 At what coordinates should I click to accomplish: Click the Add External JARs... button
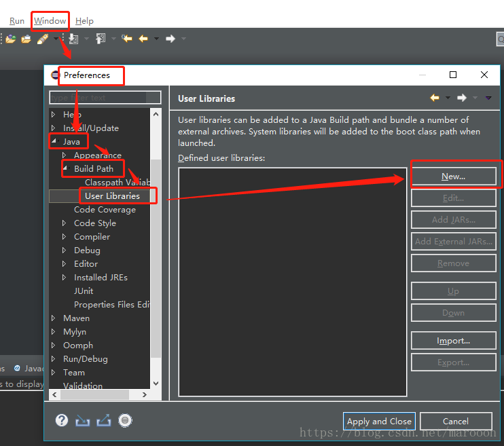click(453, 241)
